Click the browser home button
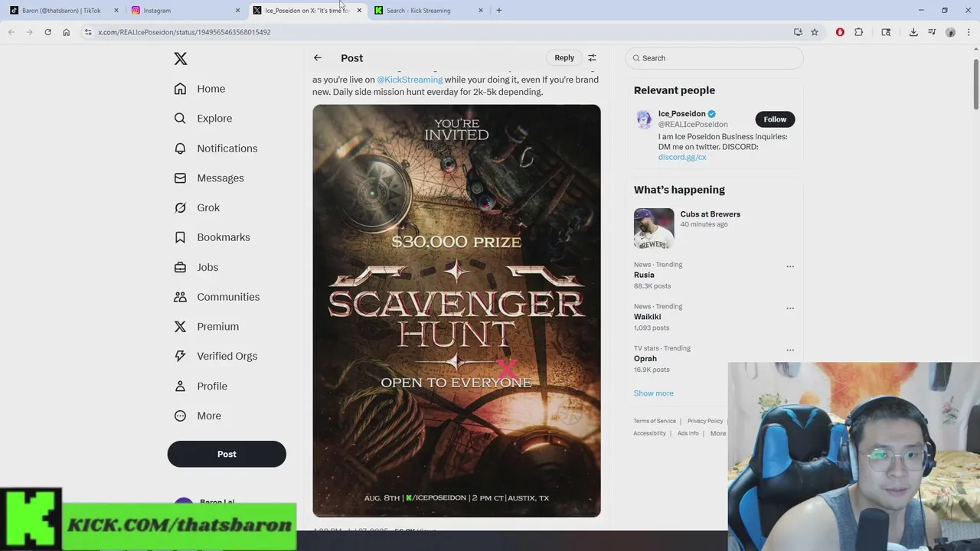Screen dimensions: 980x551 [x=66, y=32]
